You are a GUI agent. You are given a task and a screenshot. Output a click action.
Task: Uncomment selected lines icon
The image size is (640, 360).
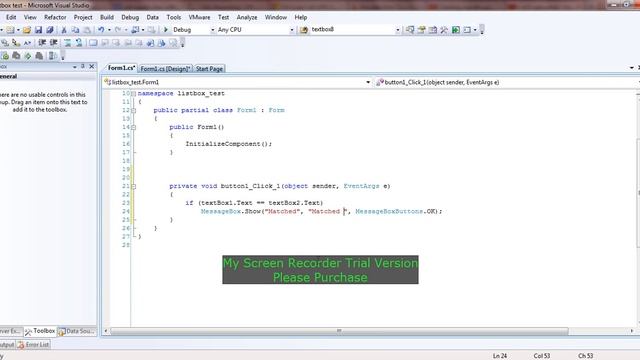tap(79, 43)
